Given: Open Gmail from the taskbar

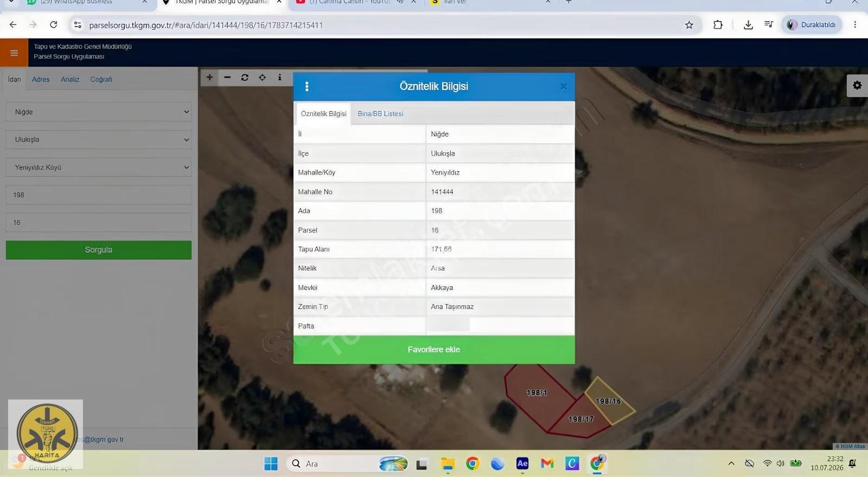Looking at the screenshot, I should (547, 463).
